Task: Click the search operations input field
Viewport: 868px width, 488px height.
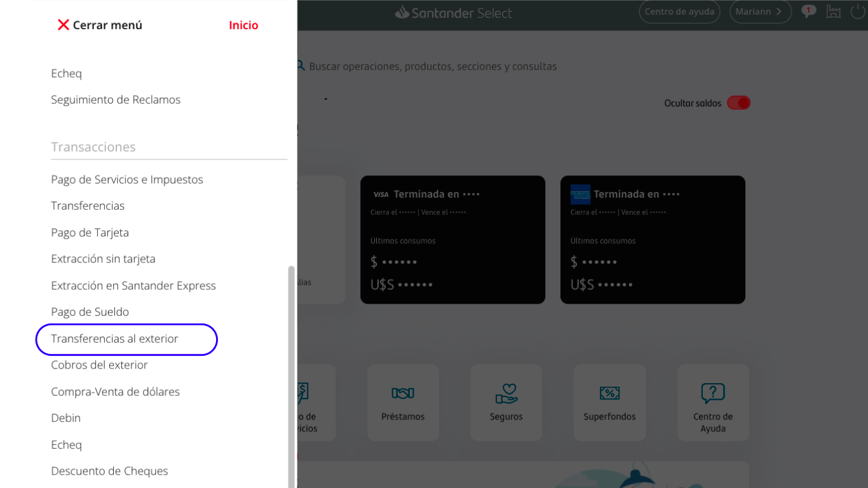Action: [433, 67]
